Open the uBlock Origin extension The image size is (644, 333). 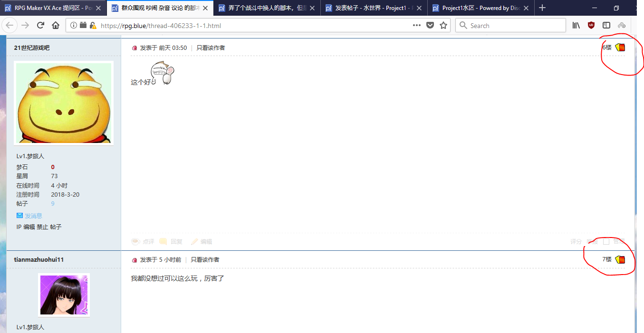click(591, 26)
